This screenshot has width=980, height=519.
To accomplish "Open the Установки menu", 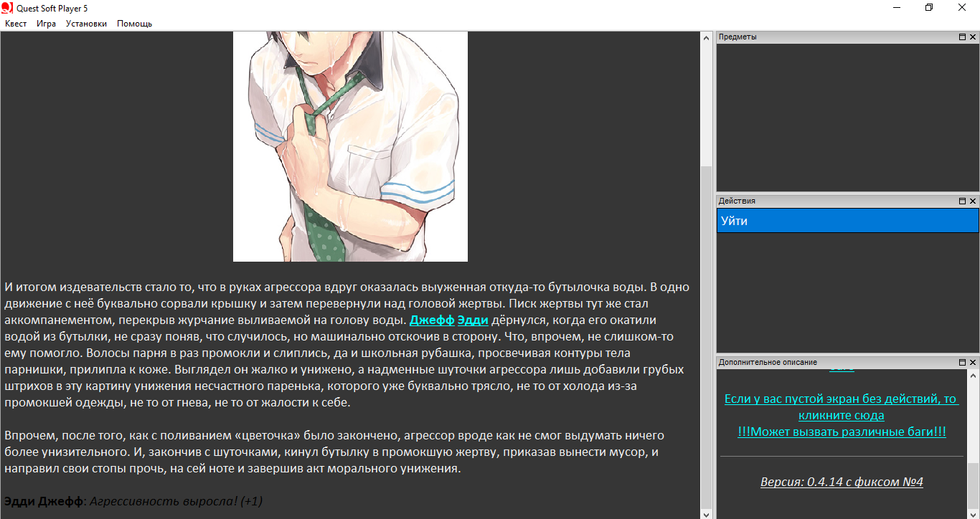I will click(x=86, y=24).
